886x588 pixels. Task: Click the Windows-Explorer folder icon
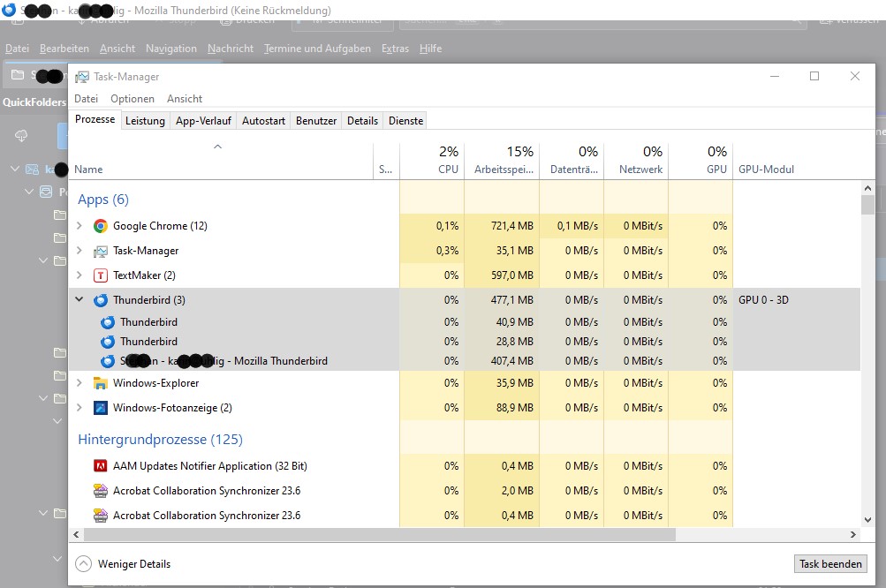(101, 383)
